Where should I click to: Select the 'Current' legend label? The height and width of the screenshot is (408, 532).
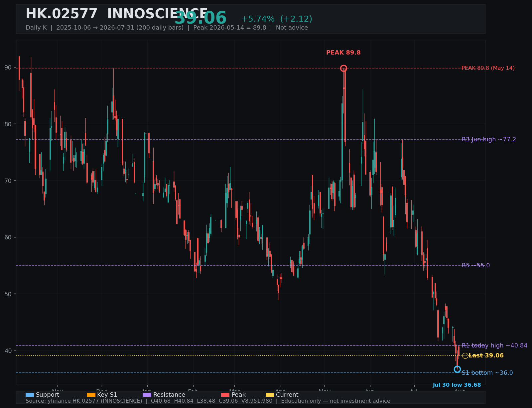[x=287, y=395]
